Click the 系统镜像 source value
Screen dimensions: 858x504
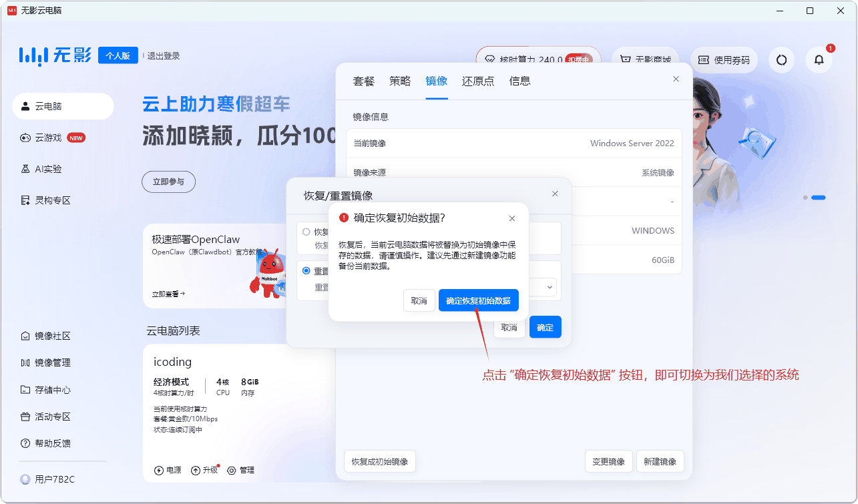tap(658, 173)
